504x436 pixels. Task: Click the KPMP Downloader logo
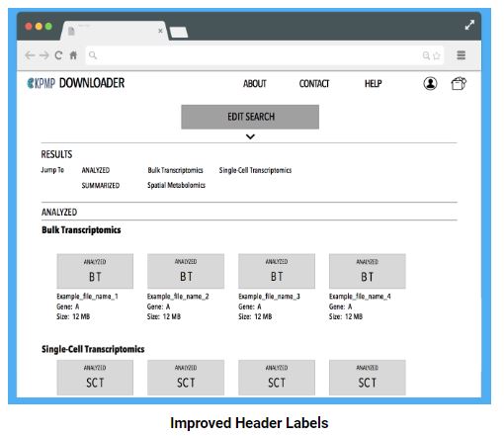tap(76, 83)
